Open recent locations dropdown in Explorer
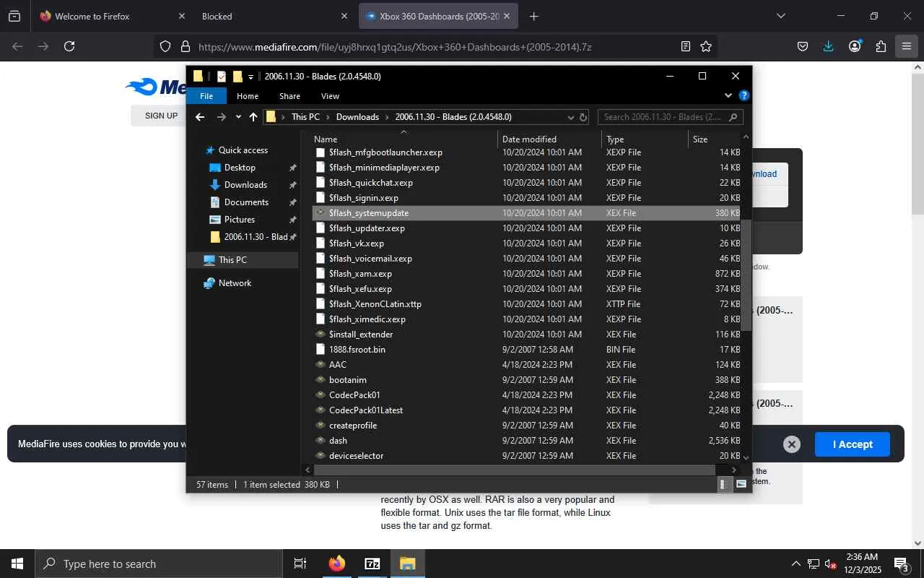The width and height of the screenshot is (924, 578). coord(238,117)
